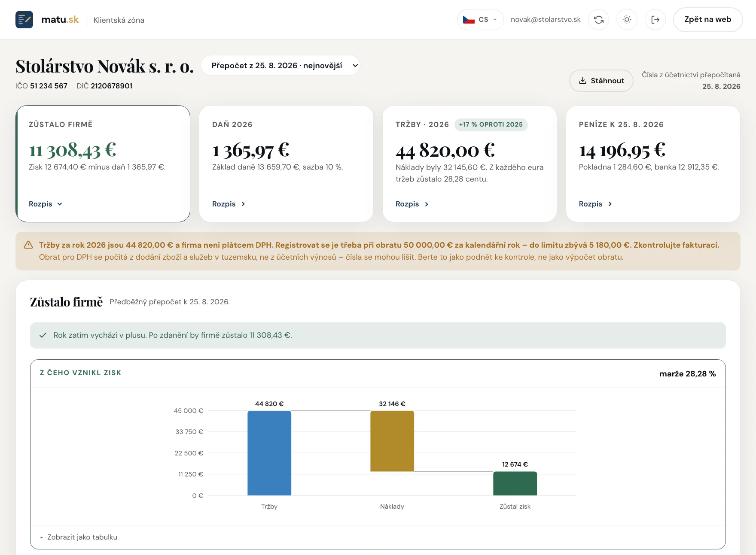Viewport: 756px width, 555px height.
Task: Click the marže 28,28 % value
Action: coord(688,374)
